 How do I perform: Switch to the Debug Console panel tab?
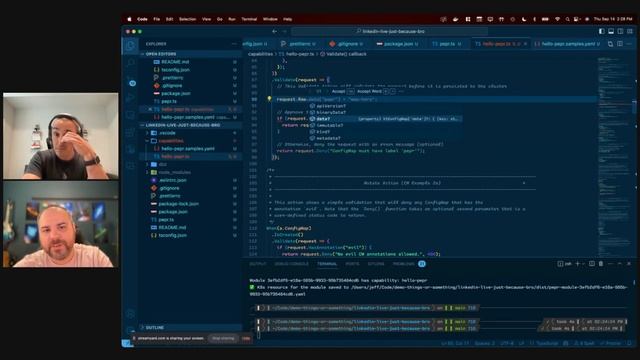pos(291,264)
